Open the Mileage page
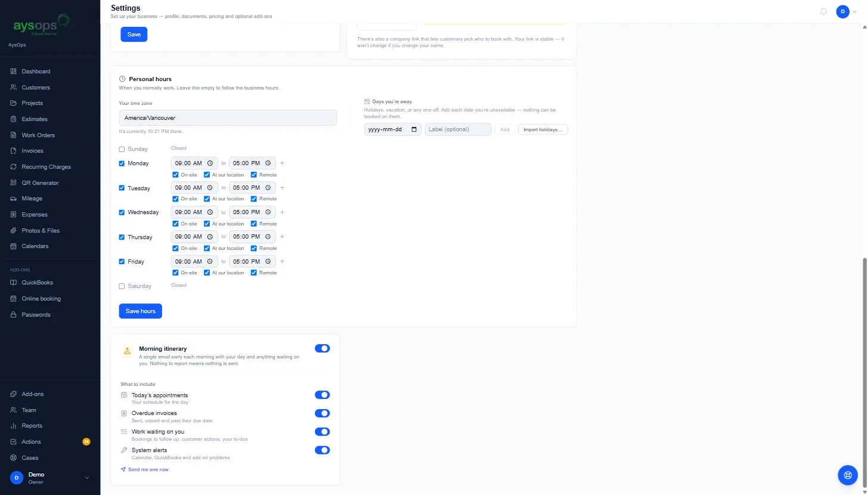 pos(32,199)
